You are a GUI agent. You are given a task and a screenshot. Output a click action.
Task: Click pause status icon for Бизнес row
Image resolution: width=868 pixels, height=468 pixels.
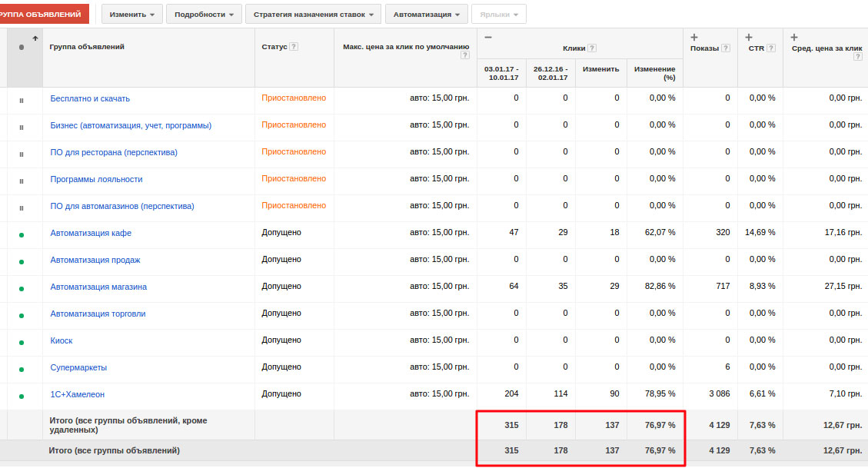click(22, 128)
